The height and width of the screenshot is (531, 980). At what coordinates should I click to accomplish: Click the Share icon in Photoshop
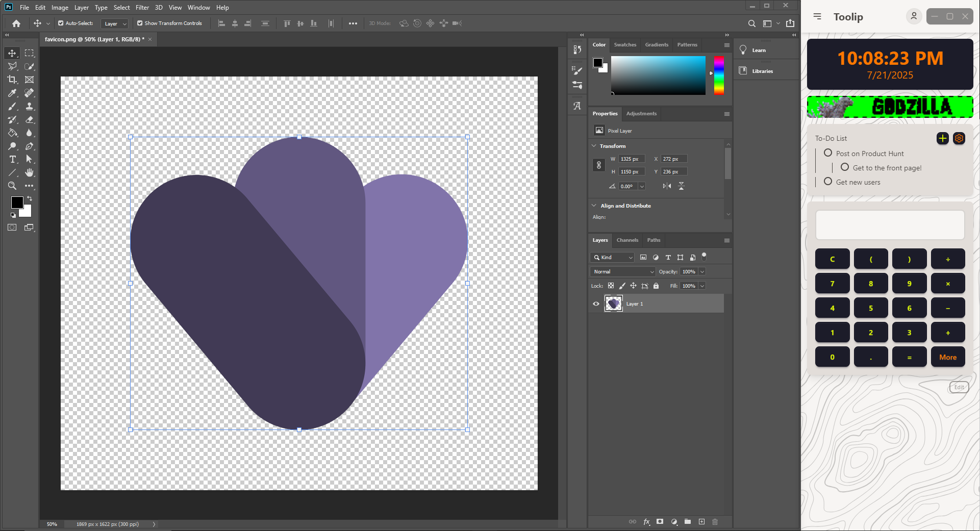click(x=790, y=23)
